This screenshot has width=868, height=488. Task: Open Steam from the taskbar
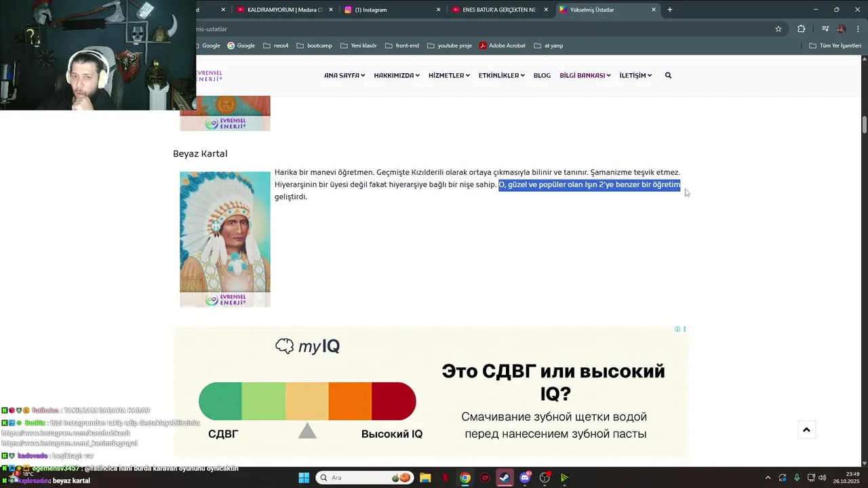(x=505, y=478)
